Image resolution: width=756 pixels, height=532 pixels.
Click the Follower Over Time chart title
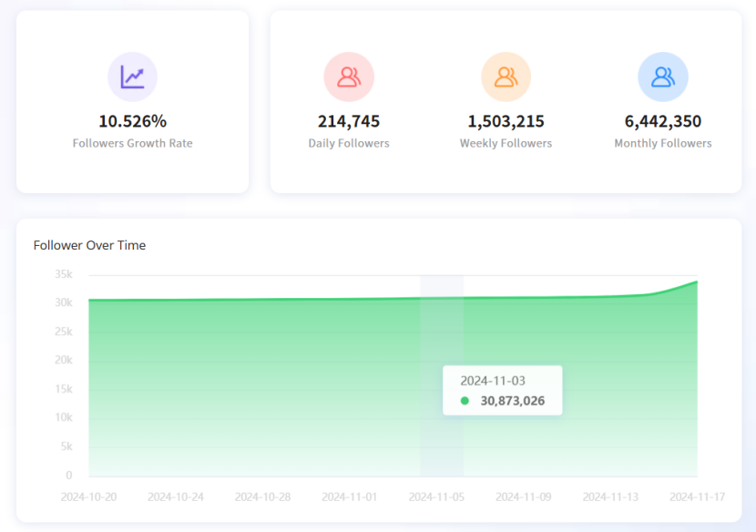pyautogui.click(x=89, y=245)
